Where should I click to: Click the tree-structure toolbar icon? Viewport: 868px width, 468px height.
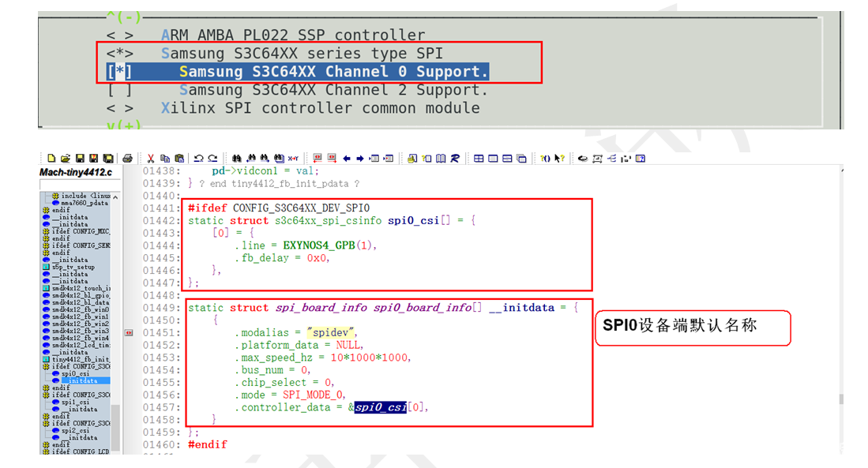tap(611, 158)
